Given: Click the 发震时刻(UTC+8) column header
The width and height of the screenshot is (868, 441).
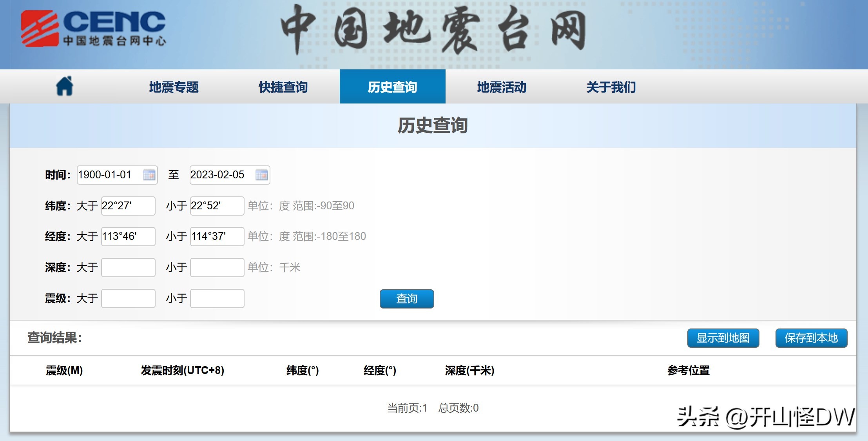Looking at the screenshot, I should coord(183,370).
